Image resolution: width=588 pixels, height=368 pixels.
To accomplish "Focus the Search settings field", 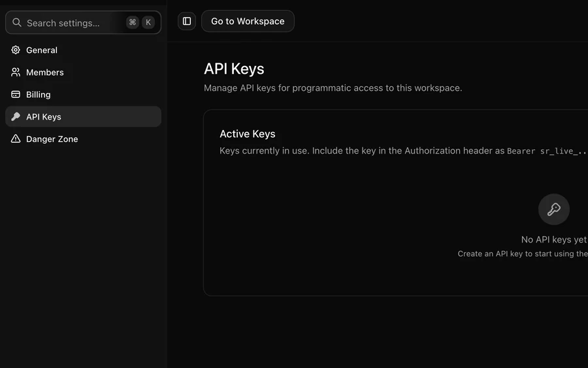I will [83, 22].
